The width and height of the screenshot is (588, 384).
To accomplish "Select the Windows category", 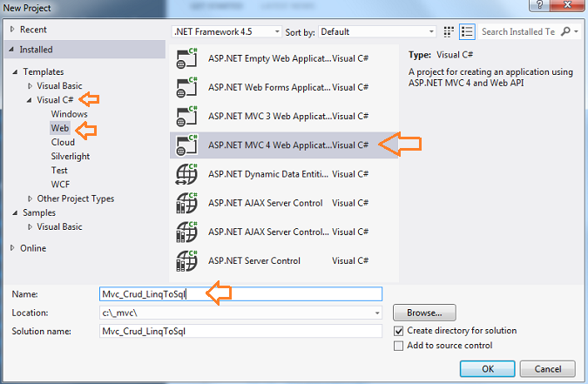I will click(70, 114).
